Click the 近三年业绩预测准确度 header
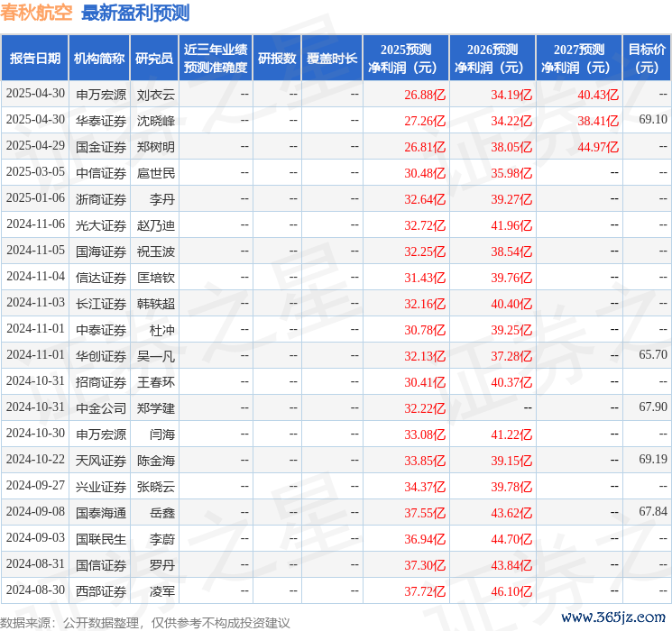672x631 pixels. pyautogui.click(x=216, y=59)
